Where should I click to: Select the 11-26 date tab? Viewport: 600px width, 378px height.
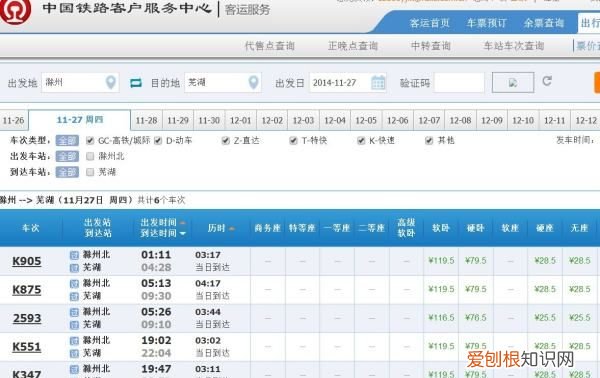tap(13, 121)
